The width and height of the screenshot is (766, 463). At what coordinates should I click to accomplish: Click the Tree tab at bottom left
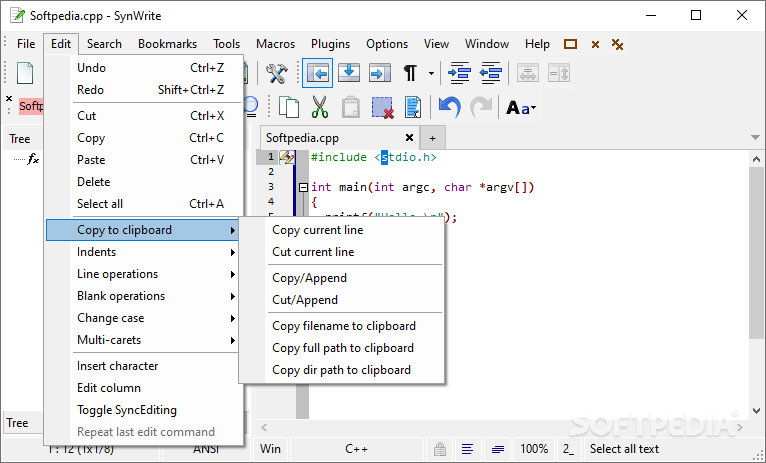pyautogui.click(x=18, y=423)
